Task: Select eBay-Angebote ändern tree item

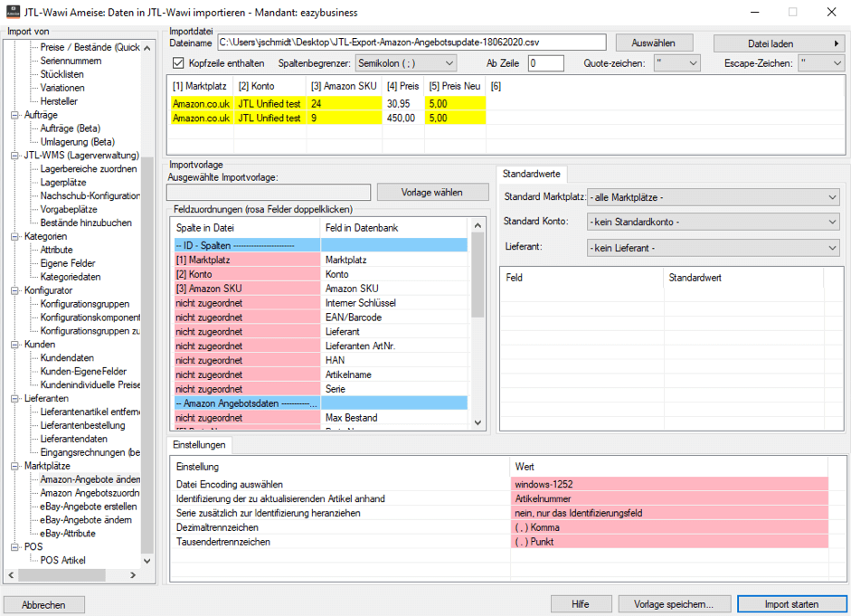Action: (x=86, y=520)
